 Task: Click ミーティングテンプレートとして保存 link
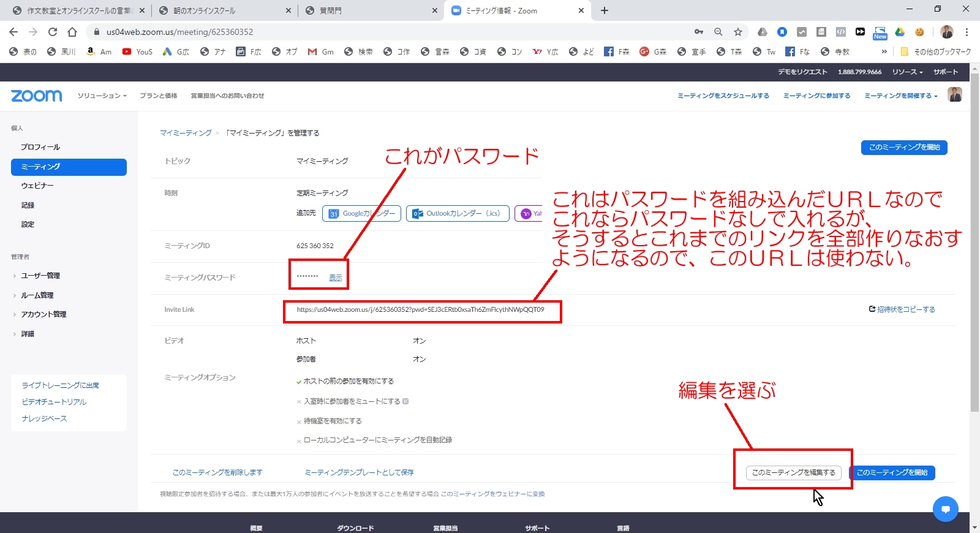pos(359,472)
